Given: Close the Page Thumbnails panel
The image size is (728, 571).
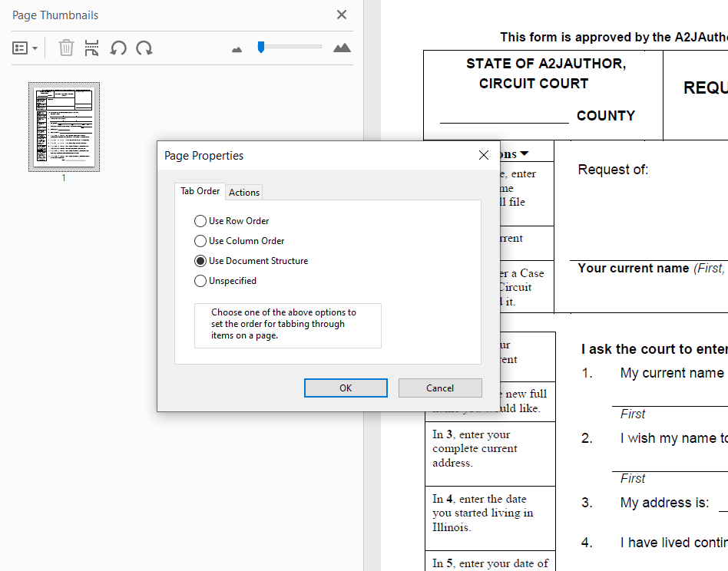Looking at the screenshot, I should (342, 15).
